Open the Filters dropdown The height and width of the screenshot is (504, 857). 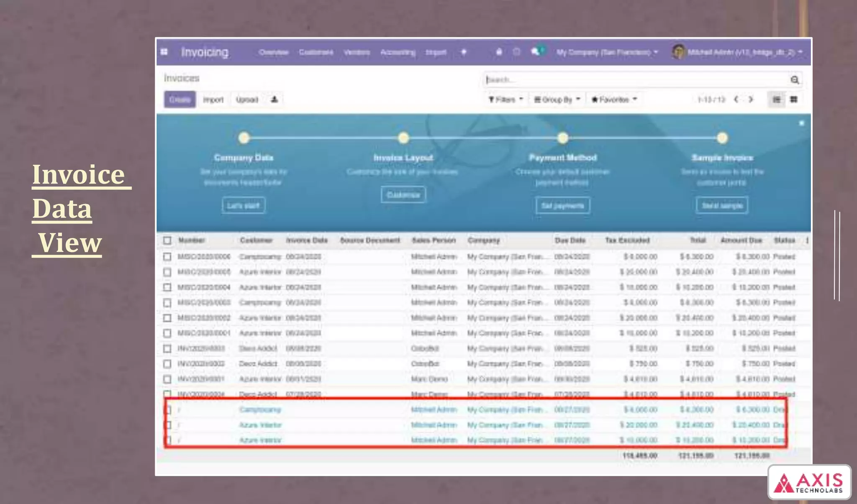point(505,100)
